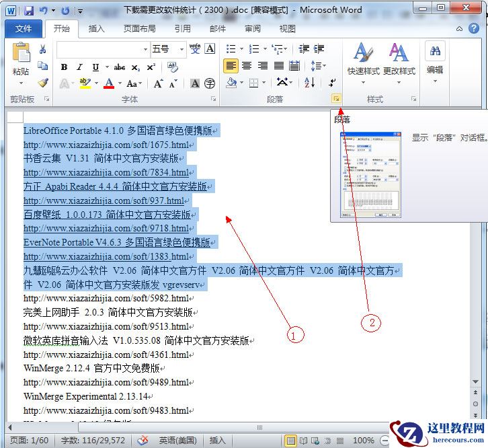Switch to the 邮件 Mailings tab
Viewport: 488px width, 448px height.
218,29
